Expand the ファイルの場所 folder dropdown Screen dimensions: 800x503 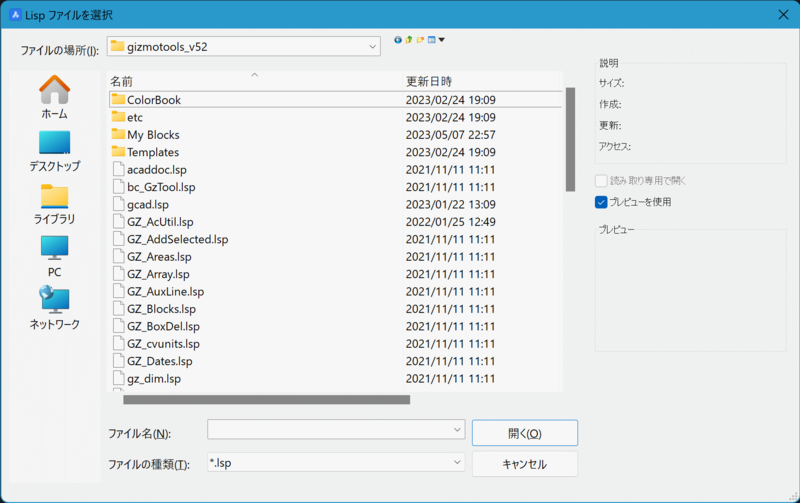(372, 46)
